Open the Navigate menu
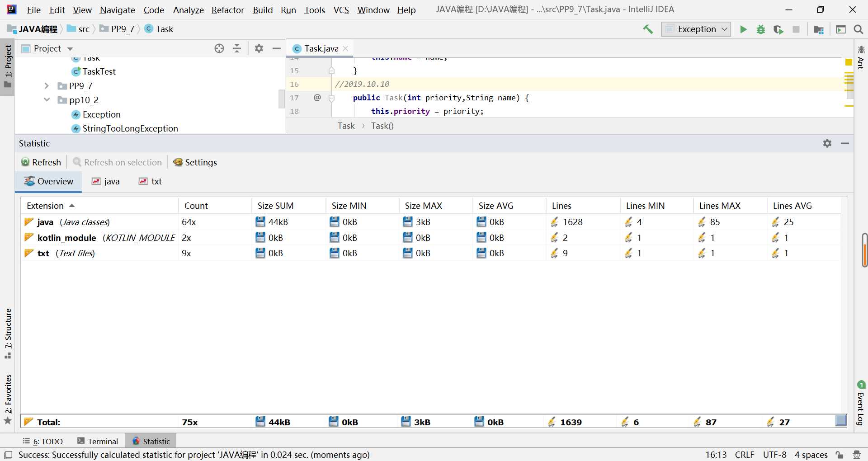The height and width of the screenshot is (461, 868). pos(118,9)
